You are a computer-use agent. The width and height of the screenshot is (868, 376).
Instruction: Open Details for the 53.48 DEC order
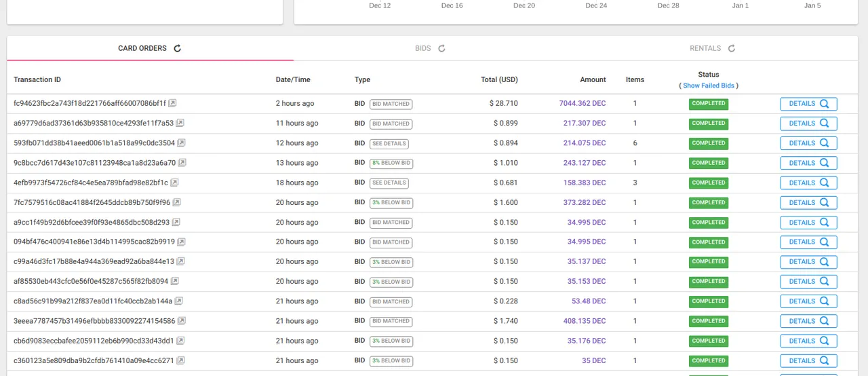[808, 301]
